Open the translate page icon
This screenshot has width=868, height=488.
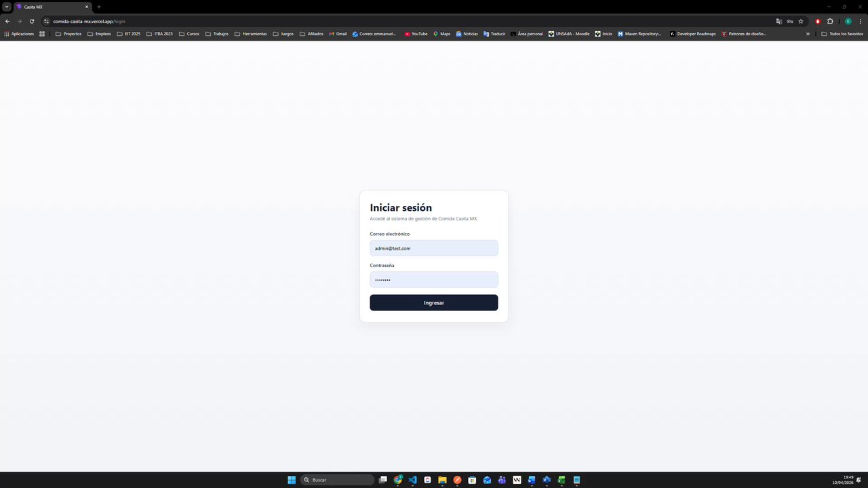pos(779,21)
